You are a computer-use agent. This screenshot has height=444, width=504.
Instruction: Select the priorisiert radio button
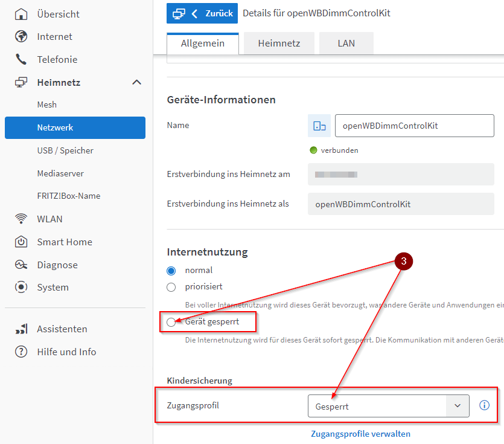[x=171, y=287]
